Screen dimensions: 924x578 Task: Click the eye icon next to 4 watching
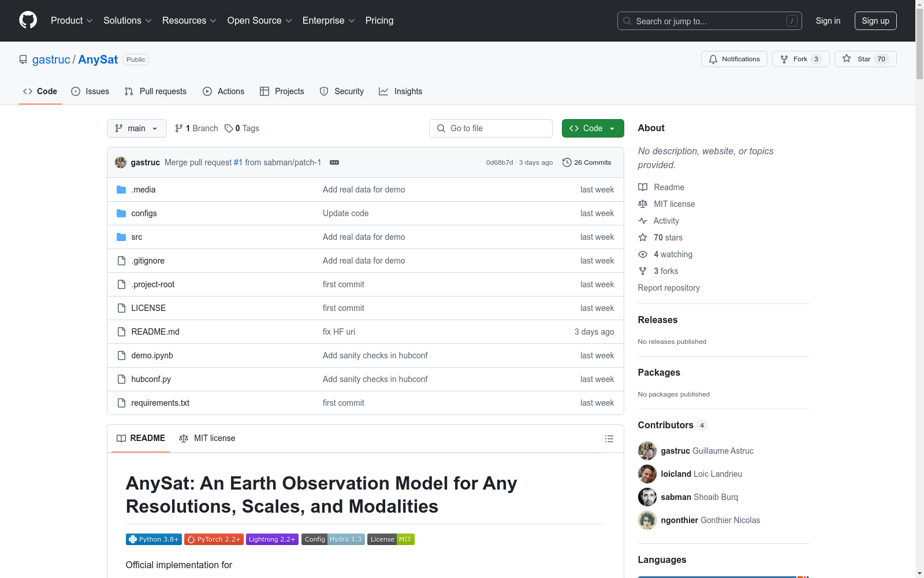pyautogui.click(x=643, y=254)
